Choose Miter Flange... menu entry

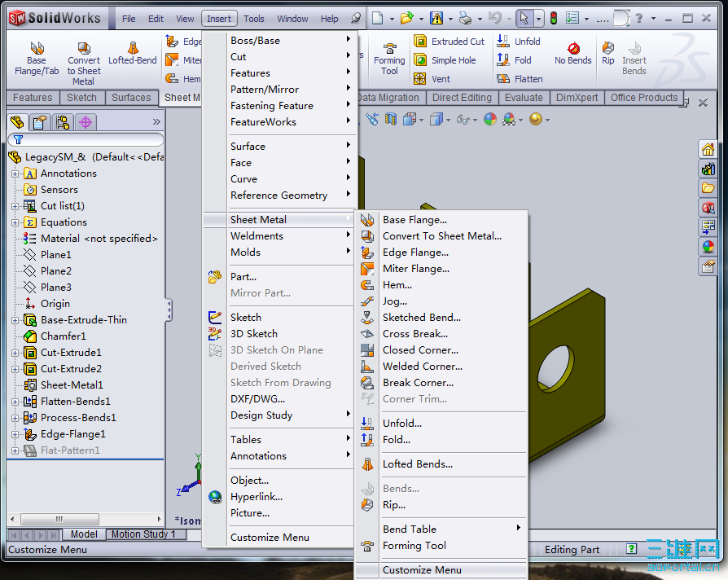point(441,268)
